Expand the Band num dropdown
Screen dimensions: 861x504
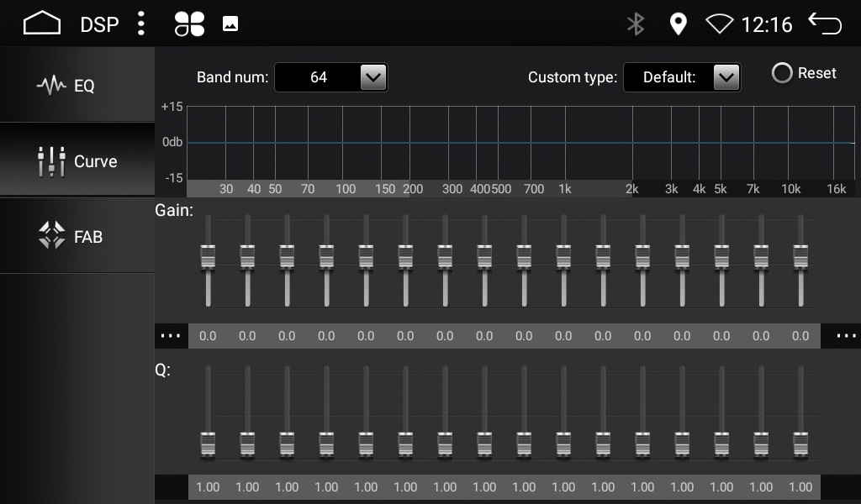point(372,77)
